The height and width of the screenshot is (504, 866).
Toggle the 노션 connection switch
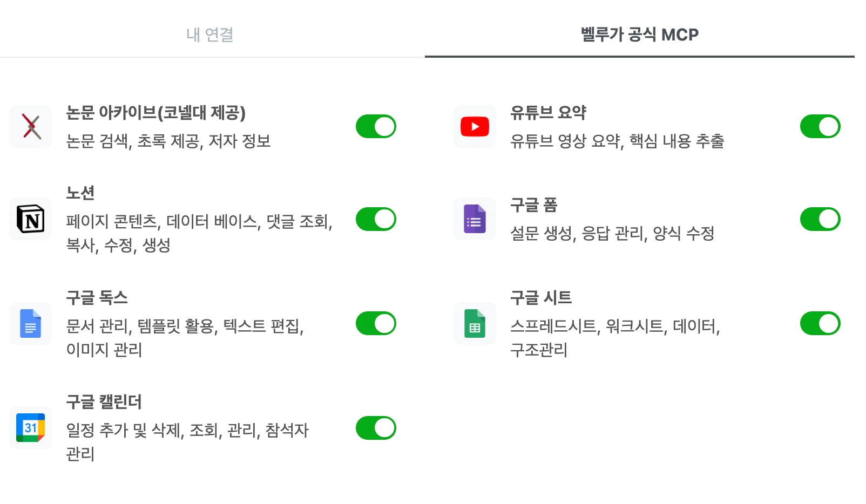376,219
